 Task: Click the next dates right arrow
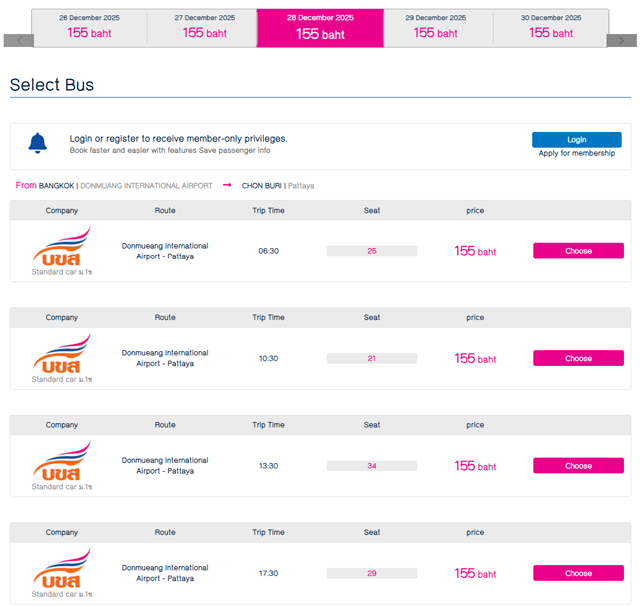(x=621, y=40)
